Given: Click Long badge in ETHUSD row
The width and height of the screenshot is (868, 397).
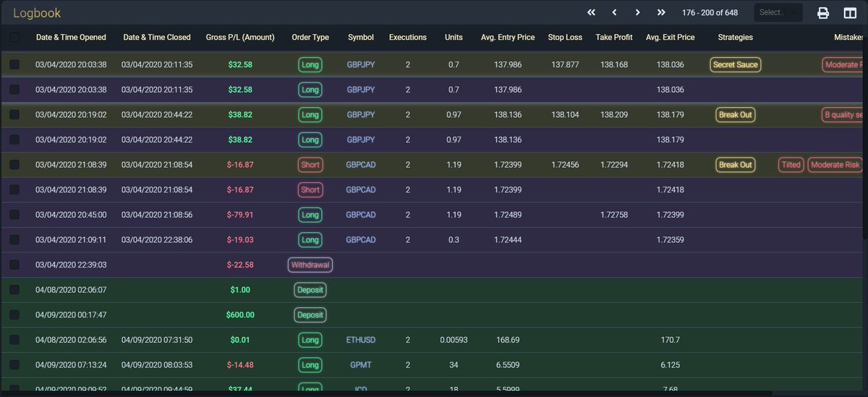Looking at the screenshot, I should point(310,340).
